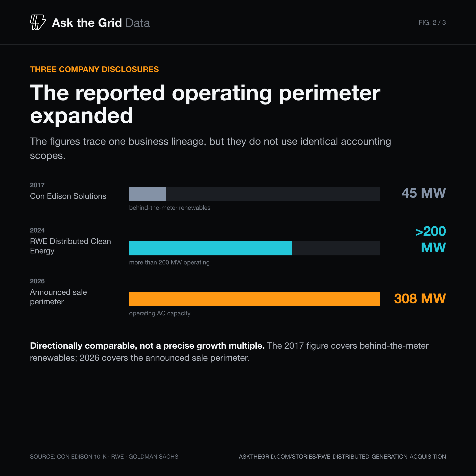The height and width of the screenshot is (476, 476).
Task: Click the Three Company Disclosures label
Action: (x=94, y=69)
